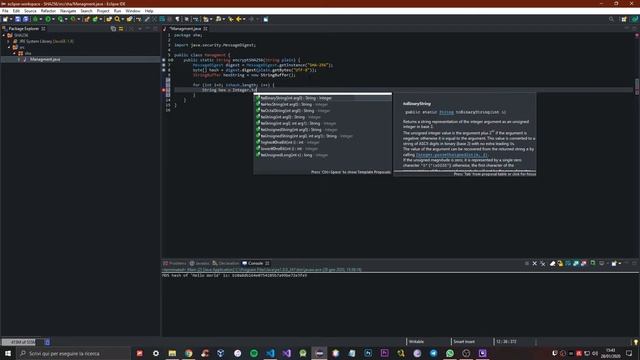The height and width of the screenshot is (360, 640).
Task: Click the Quick Access search icon
Action: [x=611, y=19]
